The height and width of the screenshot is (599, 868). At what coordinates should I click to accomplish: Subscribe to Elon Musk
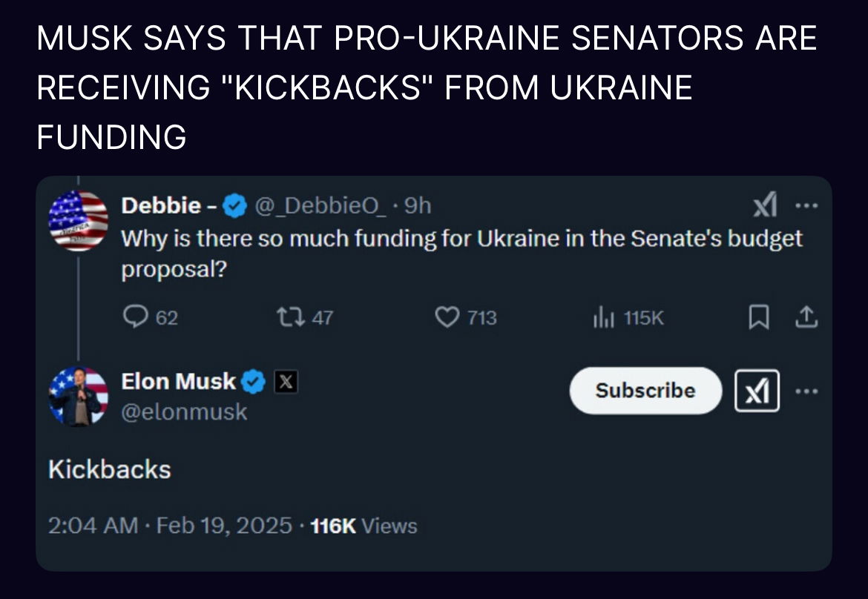pyautogui.click(x=645, y=391)
